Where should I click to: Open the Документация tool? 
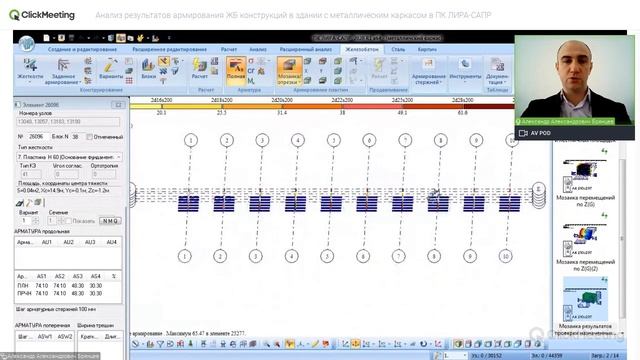(497, 70)
